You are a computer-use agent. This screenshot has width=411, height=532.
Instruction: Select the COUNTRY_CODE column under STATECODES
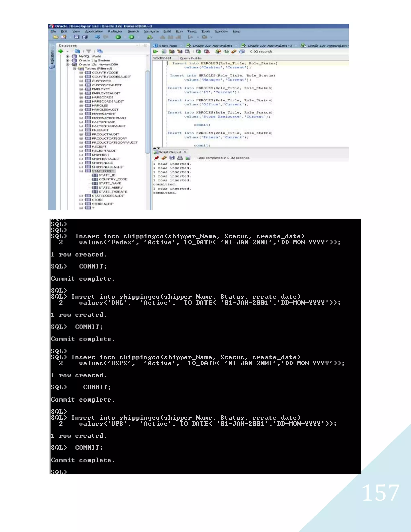coord(113,179)
